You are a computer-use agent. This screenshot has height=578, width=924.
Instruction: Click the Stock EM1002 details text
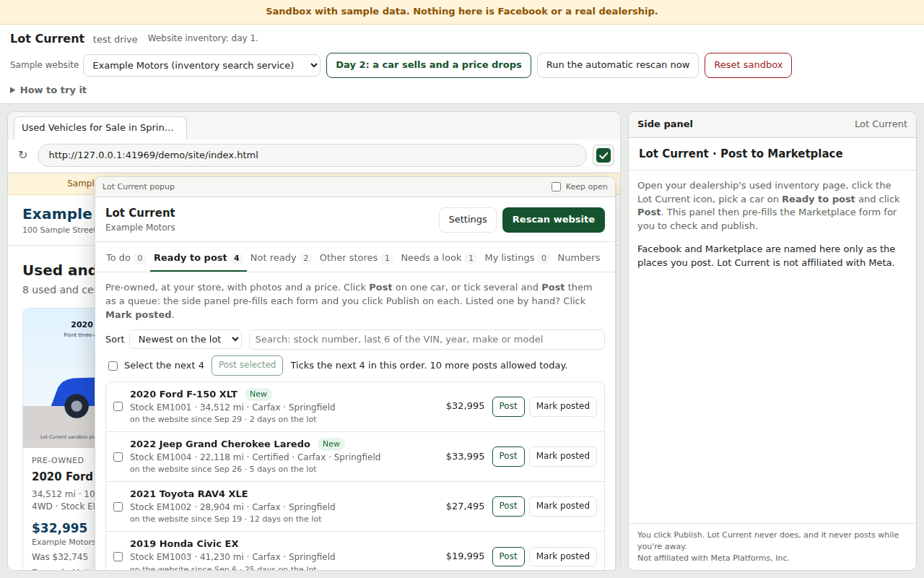coord(232,507)
